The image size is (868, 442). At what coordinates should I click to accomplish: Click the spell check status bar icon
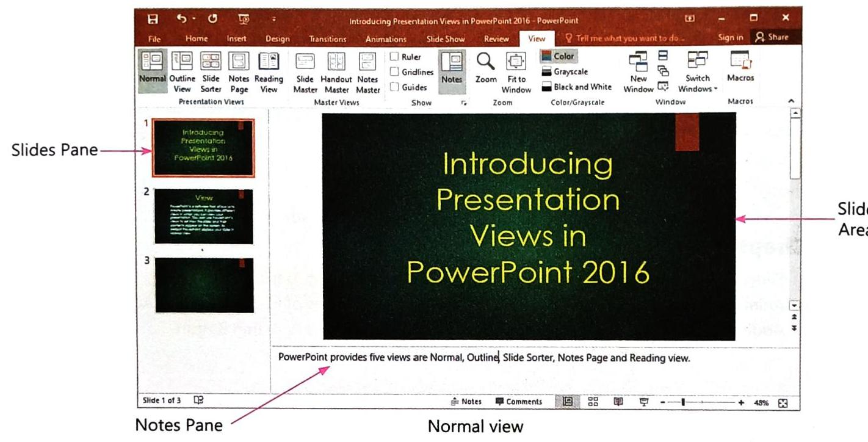coord(198,401)
